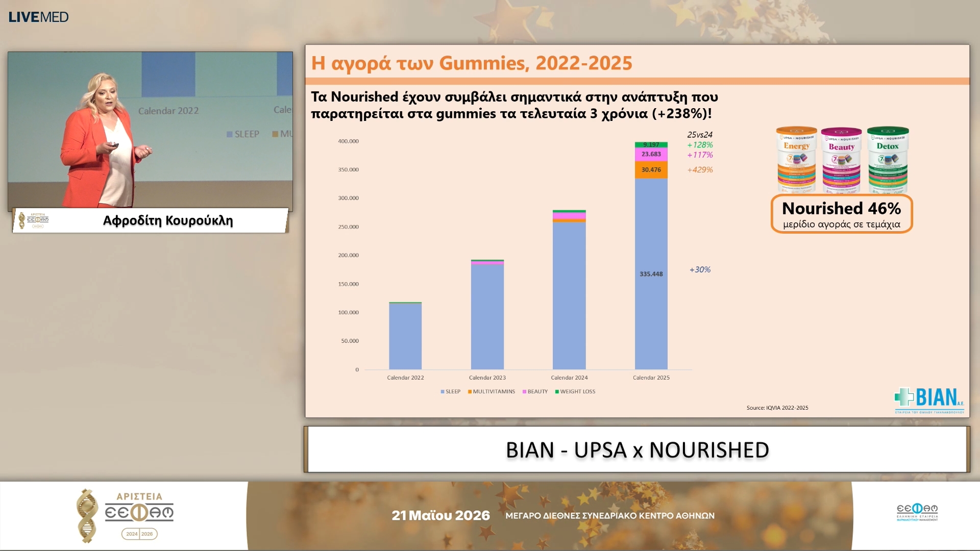Click the blue SLEEP legend swatch on the slide
This screenshot has width=980, height=551.
click(443, 392)
